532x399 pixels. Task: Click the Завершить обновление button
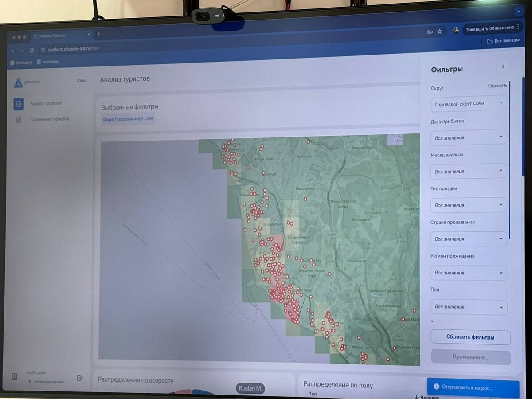point(493,27)
